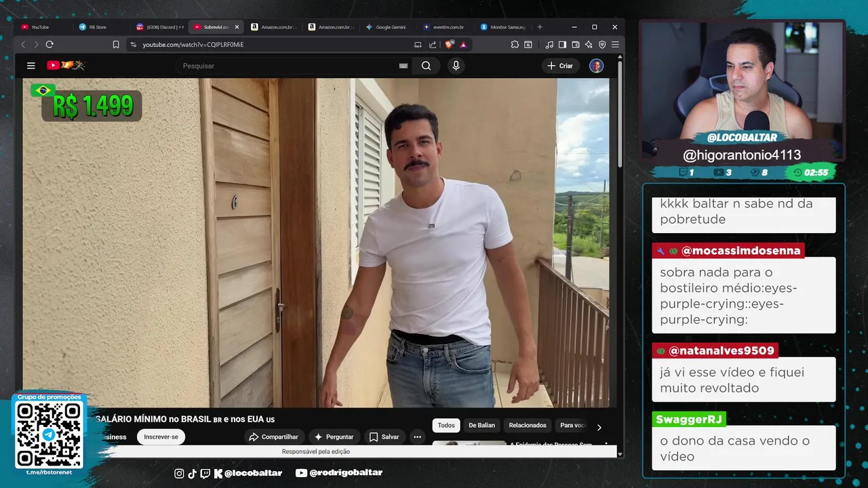
Task: Switch to the Discord tab
Action: pyautogui.click(x=159, y=27)
